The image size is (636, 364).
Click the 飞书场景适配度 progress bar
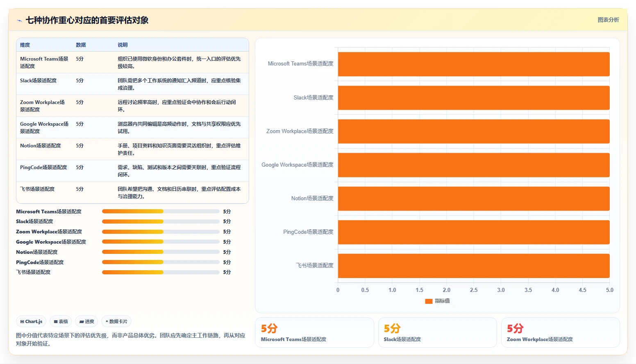point(161,272)
